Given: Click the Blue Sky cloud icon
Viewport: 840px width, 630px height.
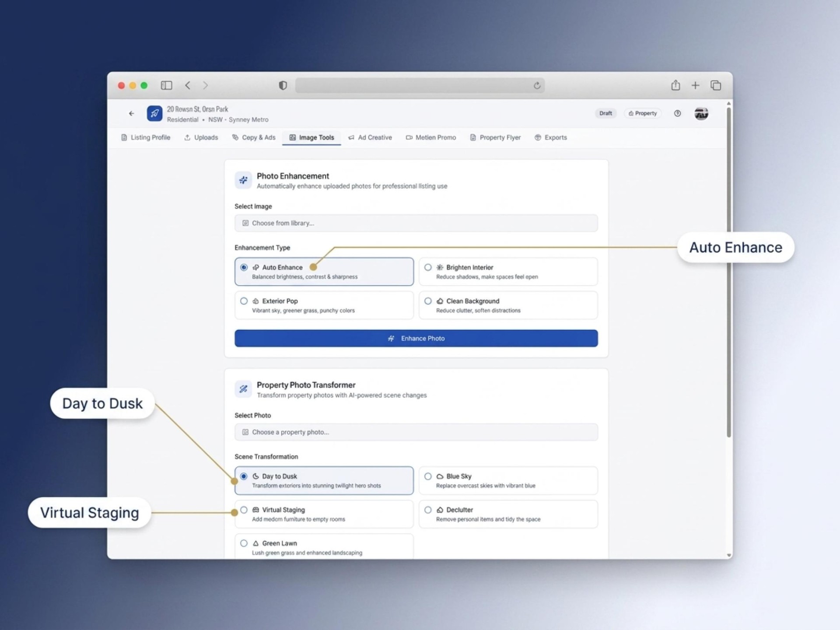Looking at the screenshot, I should click(x=440, y=476).
